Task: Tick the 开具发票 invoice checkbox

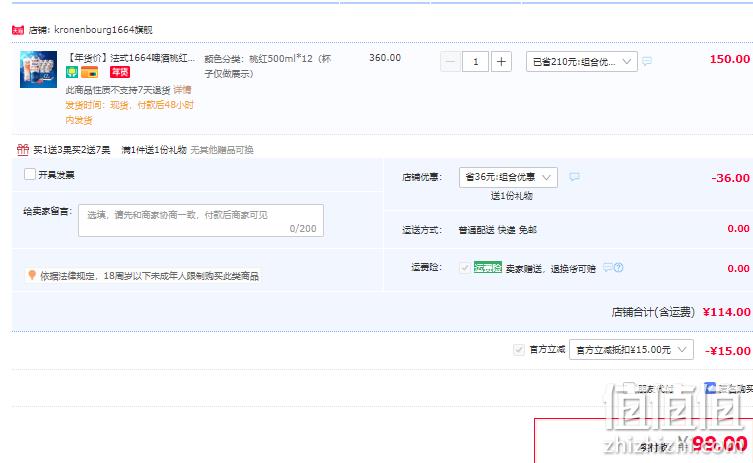Action: 30,174
